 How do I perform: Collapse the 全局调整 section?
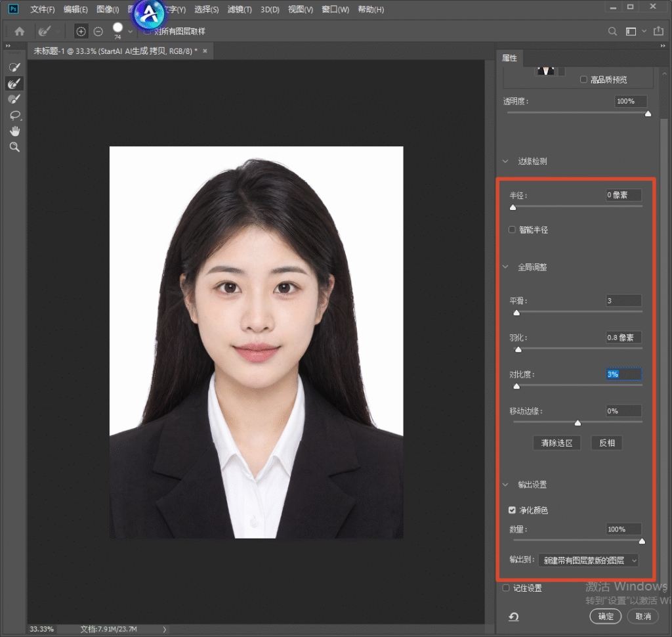click(506, 267)
